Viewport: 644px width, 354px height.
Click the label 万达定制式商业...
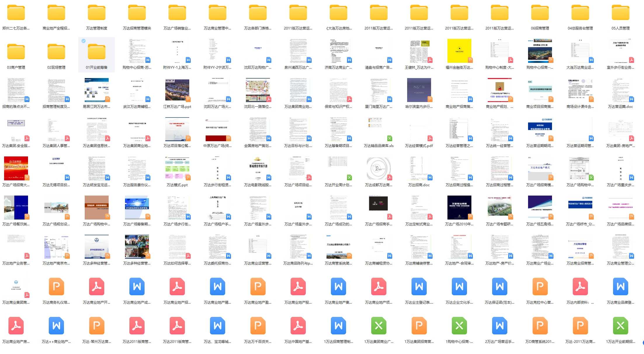coord(419,224)
